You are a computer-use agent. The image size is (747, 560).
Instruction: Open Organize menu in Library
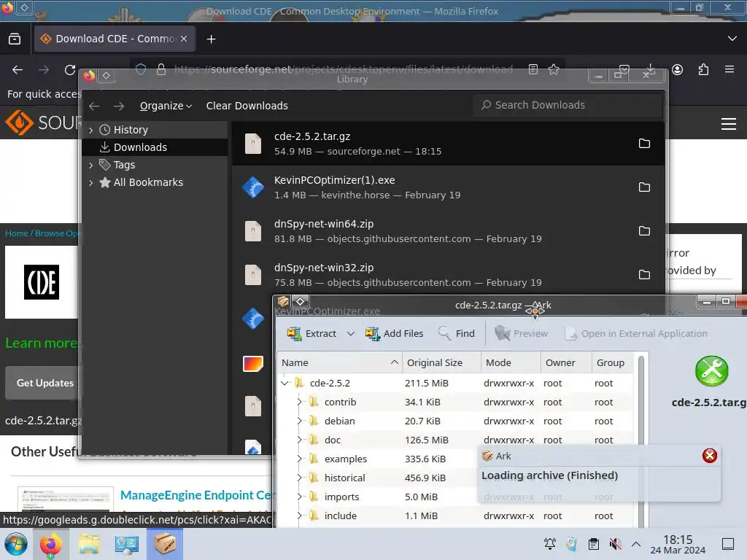click(166, 106)
